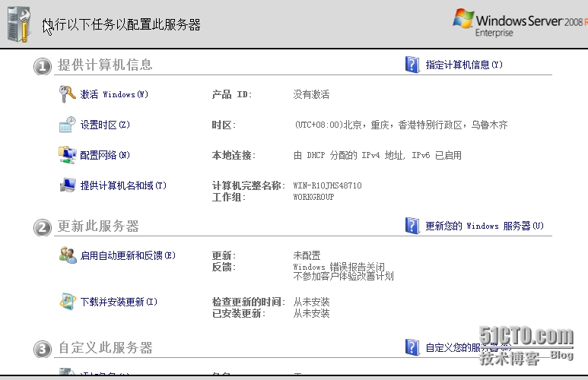588x380 pixels.
Task: Open the 更新您的 Windows 服务器(U) help link
Action: (485, 226)
